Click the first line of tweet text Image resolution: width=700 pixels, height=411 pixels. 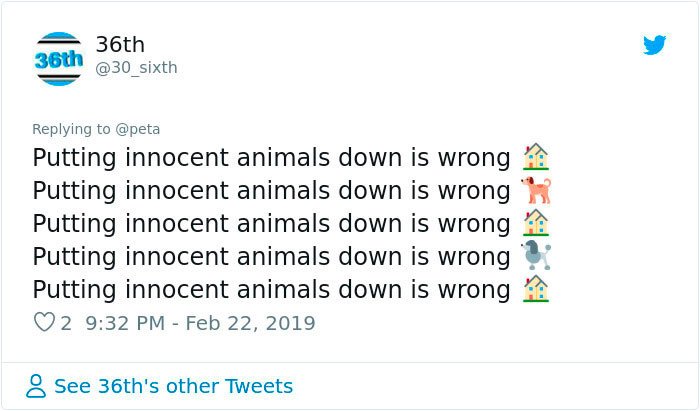[271, 158]
